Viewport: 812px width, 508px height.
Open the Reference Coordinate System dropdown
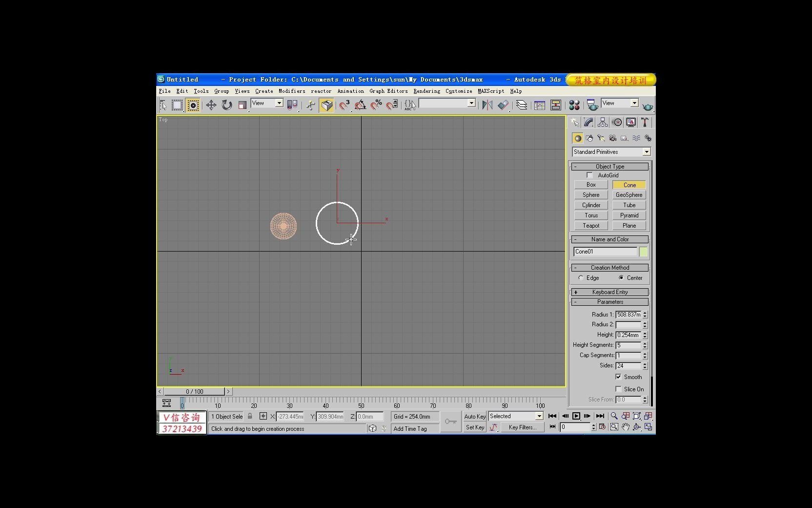pyautogui.click(x=279, y=103)
